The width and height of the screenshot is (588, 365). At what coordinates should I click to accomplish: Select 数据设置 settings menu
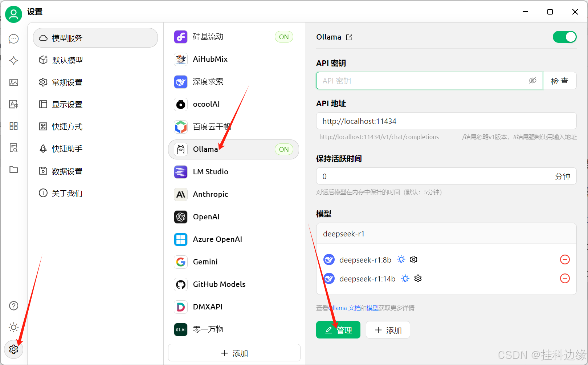click(x=95, y=171)
